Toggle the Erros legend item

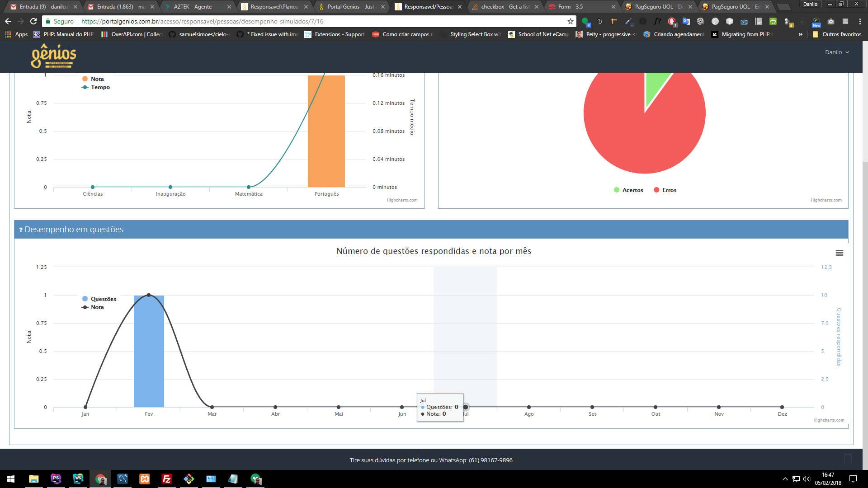[665, 190]
